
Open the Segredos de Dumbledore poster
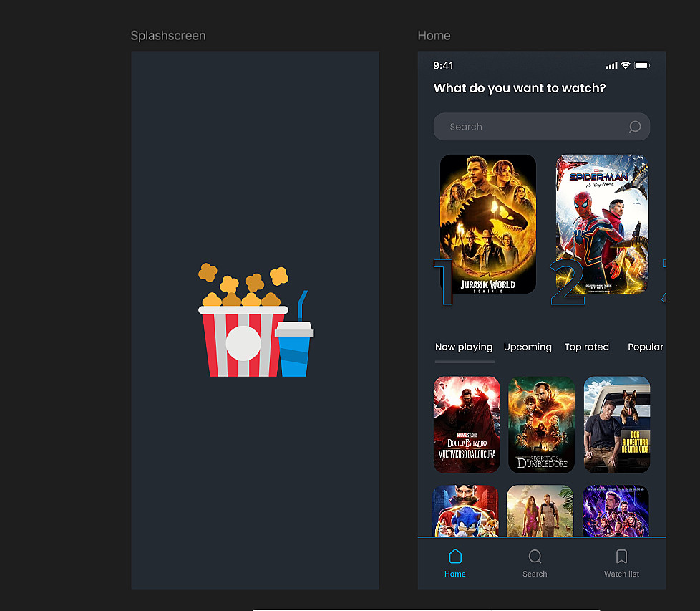[x=542, y=425]
